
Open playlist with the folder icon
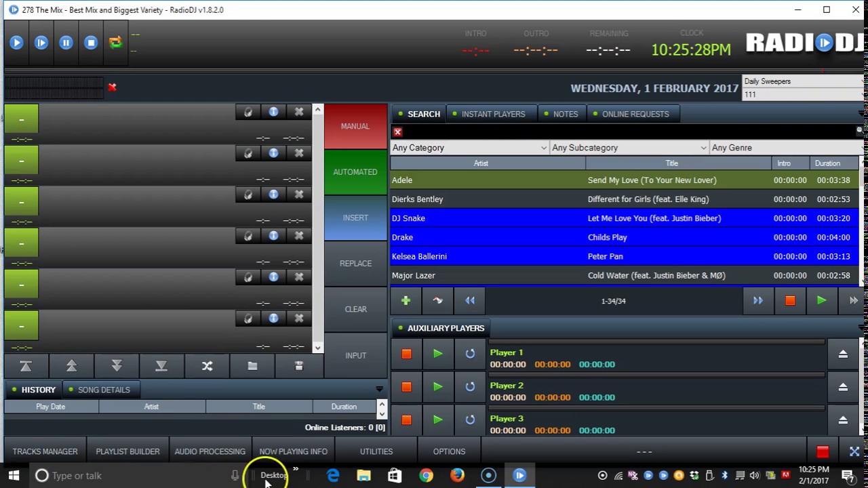coord(252,366)
